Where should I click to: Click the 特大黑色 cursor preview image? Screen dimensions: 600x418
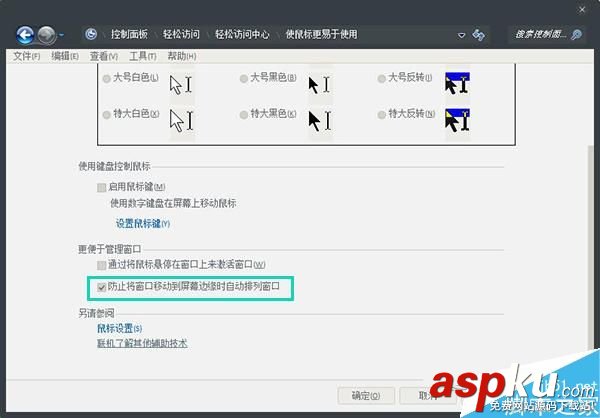tap(320, 121)
